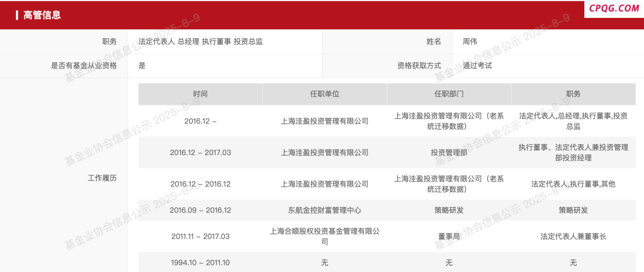Click the 董事局 department cell
This screenshot has width=644, height=272.
[x=449, y=237]
